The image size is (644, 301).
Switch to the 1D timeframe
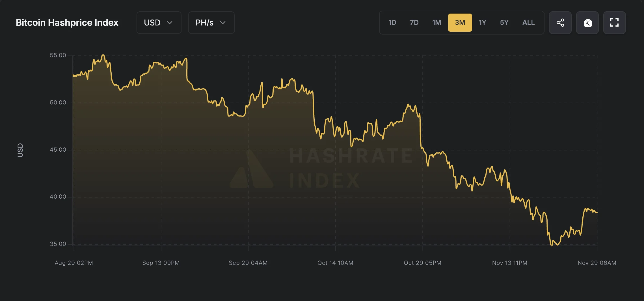392,23
